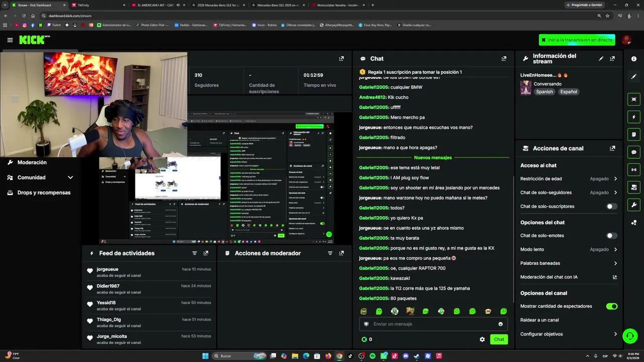Click the Kick logo
Viewport: 644px width, 362px height.
(34, 40)
